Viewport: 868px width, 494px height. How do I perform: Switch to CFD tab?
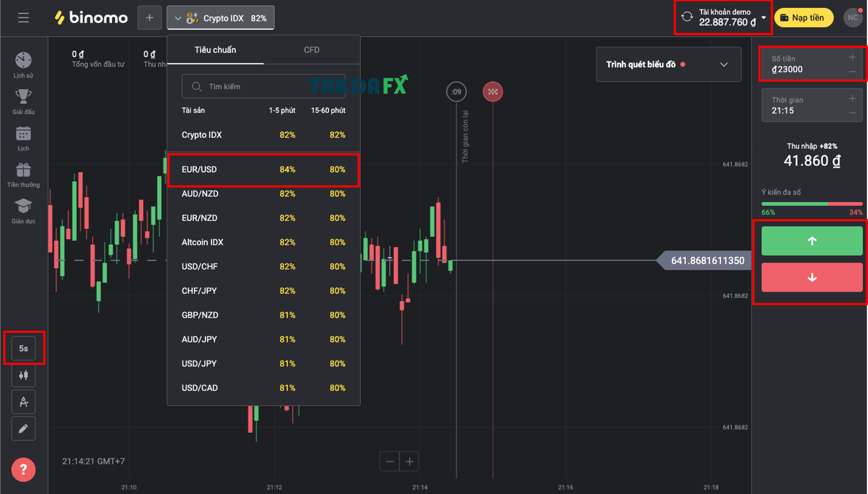pyautogui.click(x=311, y=50)
